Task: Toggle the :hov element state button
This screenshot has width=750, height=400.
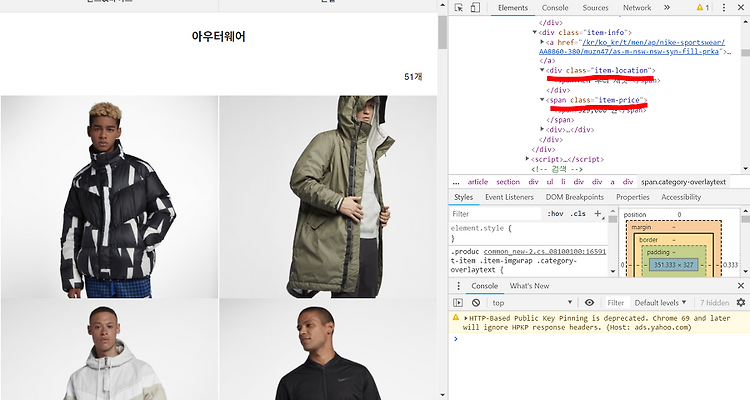Action: pos(555,214)
